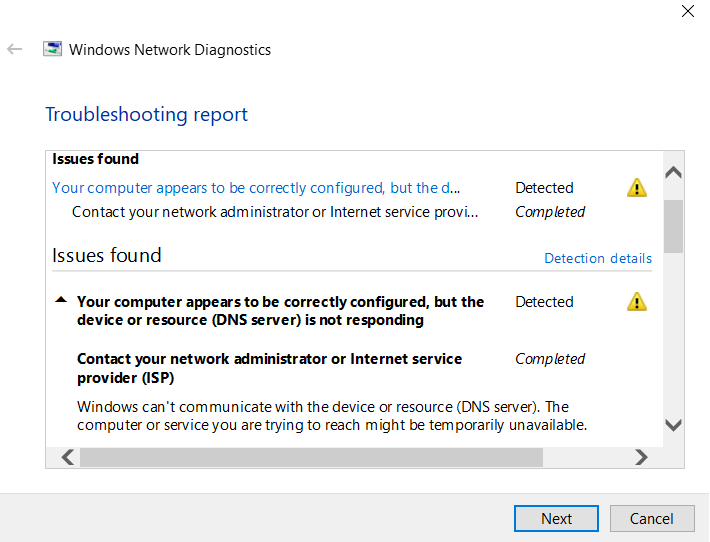Click the horizontal scrollbar right arrow

click(641, 457)
